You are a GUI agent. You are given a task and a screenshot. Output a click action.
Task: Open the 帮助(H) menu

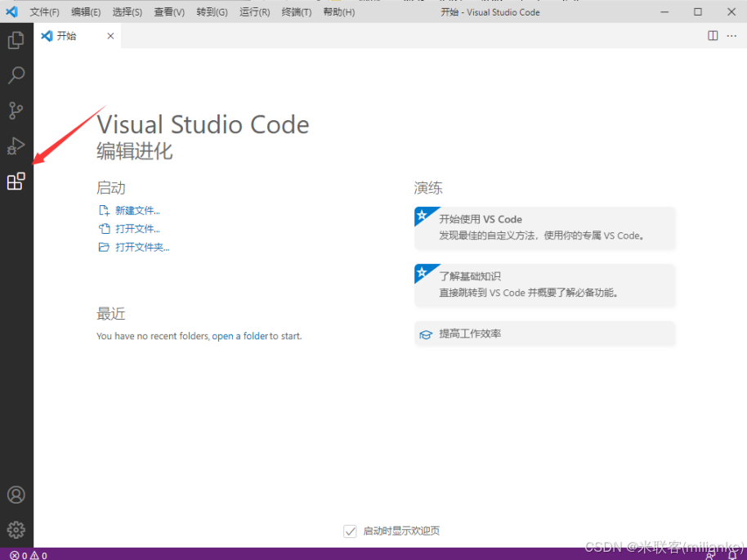click(338, 12)
